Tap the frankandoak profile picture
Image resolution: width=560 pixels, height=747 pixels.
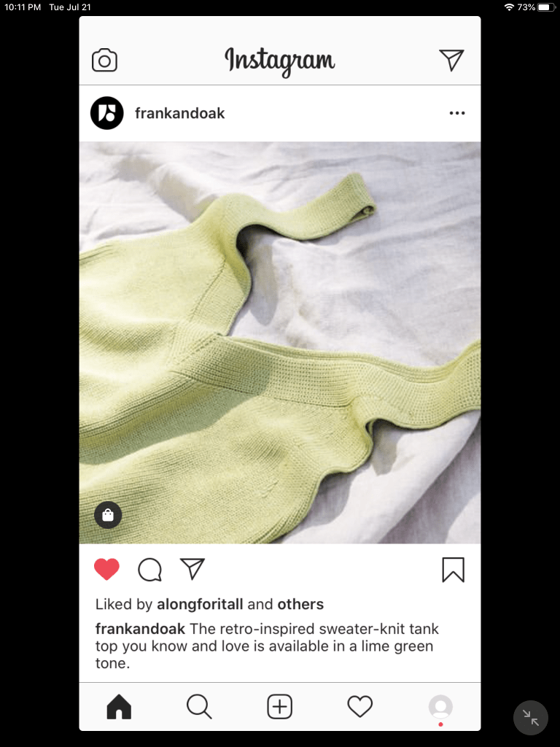point(107,113)
